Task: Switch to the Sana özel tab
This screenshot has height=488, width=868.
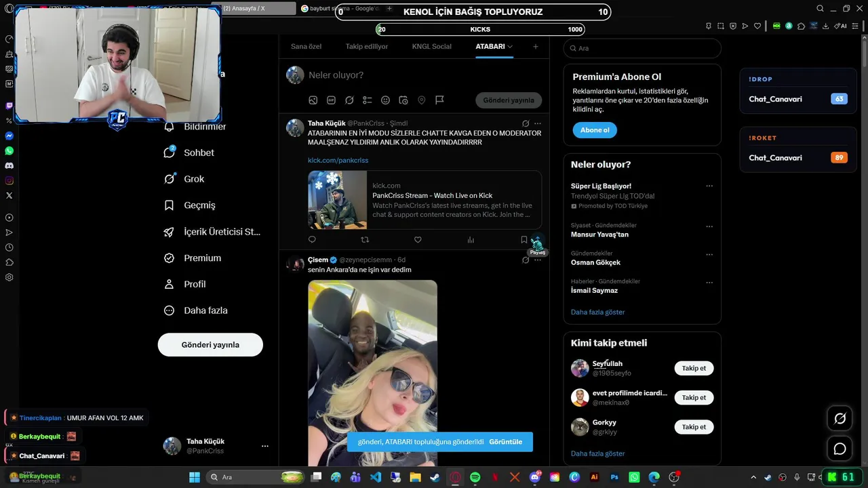Action: 306,47
